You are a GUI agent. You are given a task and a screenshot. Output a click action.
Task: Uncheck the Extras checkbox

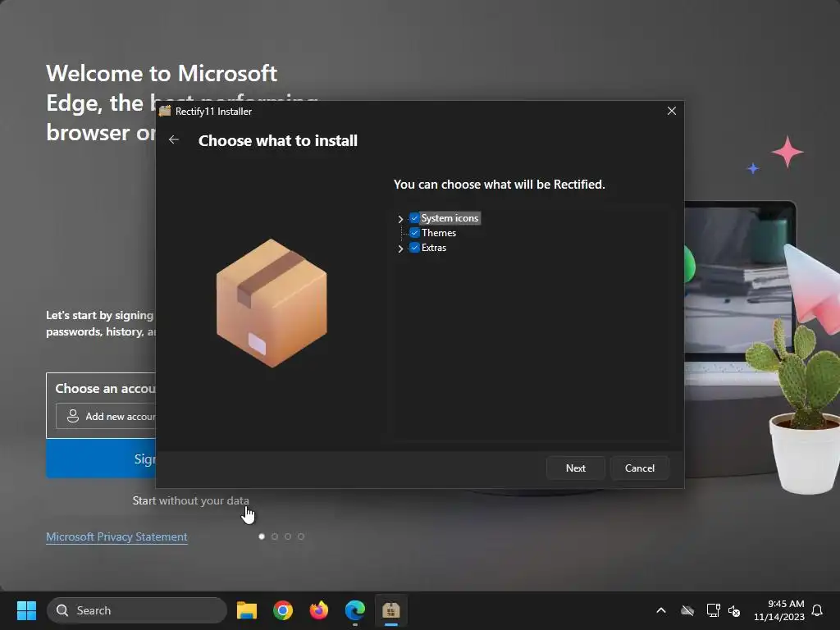tap(414, 248)
